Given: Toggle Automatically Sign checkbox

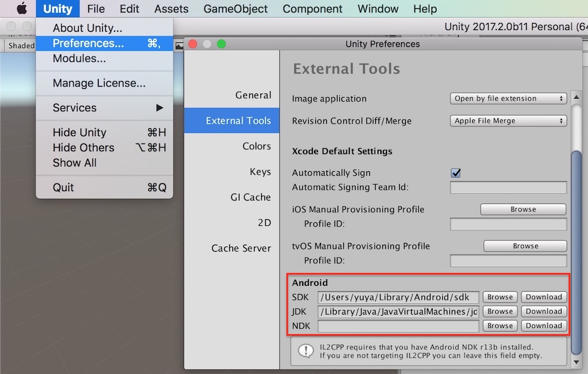Looking at the screenshot, I should click(456, 172).
